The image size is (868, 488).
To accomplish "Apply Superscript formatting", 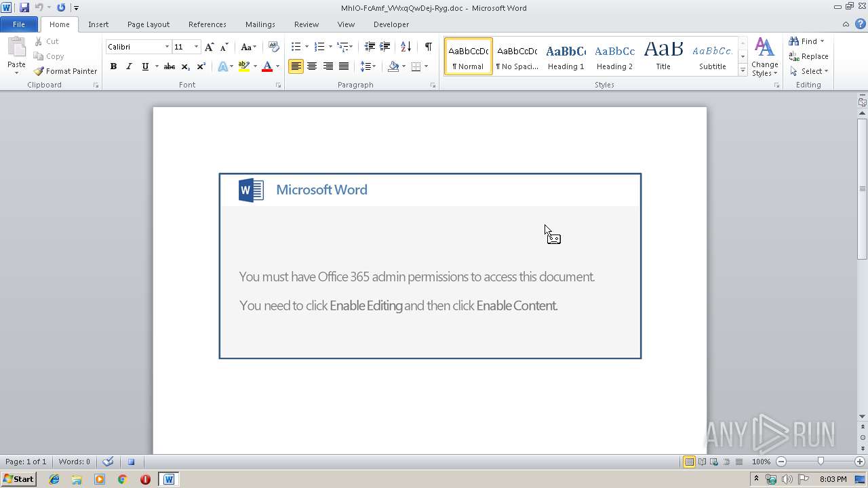I will (x=201, y=66).
